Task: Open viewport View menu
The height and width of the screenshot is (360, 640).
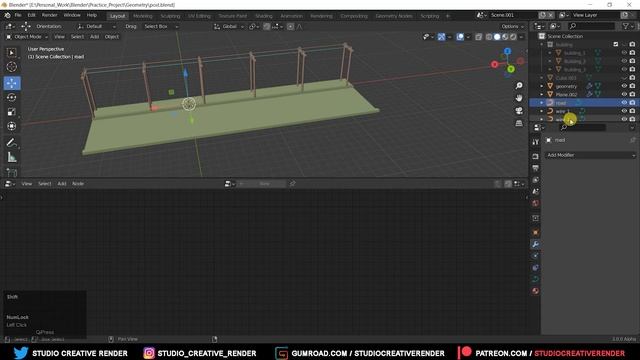Action: coord(59,37)
